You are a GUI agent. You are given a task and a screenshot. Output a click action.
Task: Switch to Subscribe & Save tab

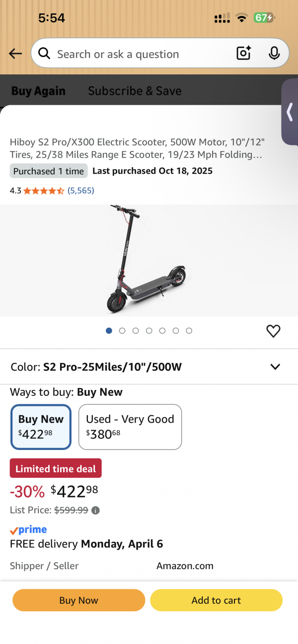135,91
